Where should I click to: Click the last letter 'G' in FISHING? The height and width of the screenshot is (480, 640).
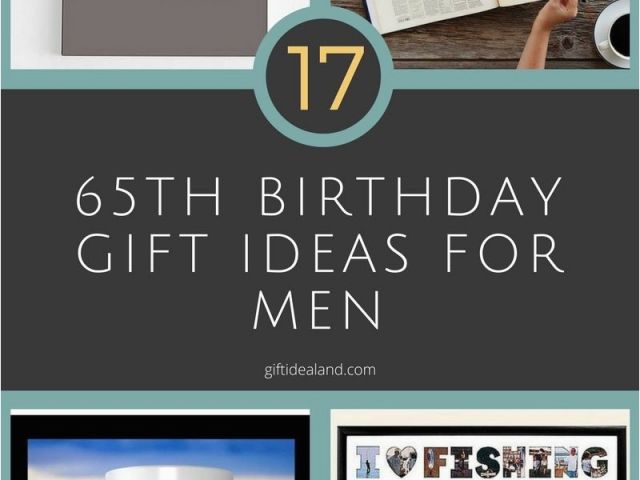(596, 462)
